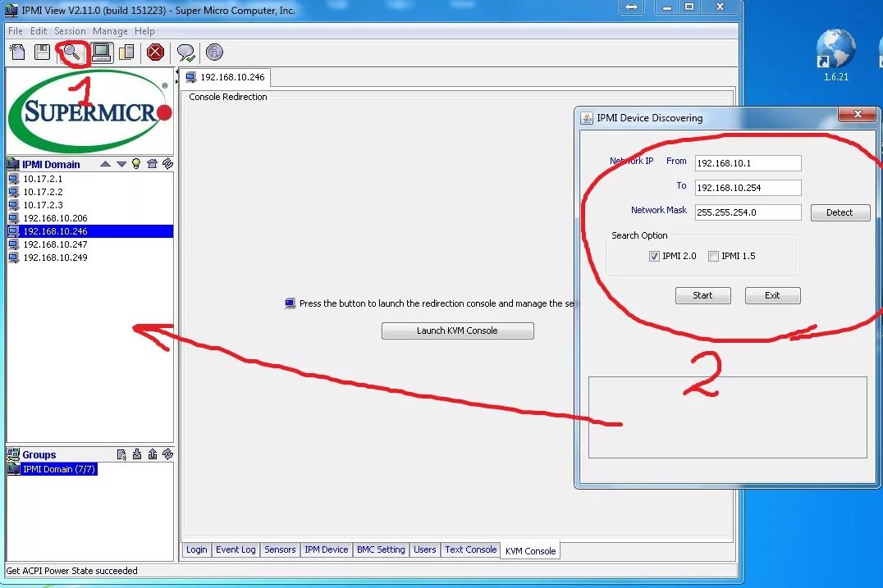Click the upload arrow icon in Groups header
Screen dimensions: 883x588
click(x=153, y=454)
